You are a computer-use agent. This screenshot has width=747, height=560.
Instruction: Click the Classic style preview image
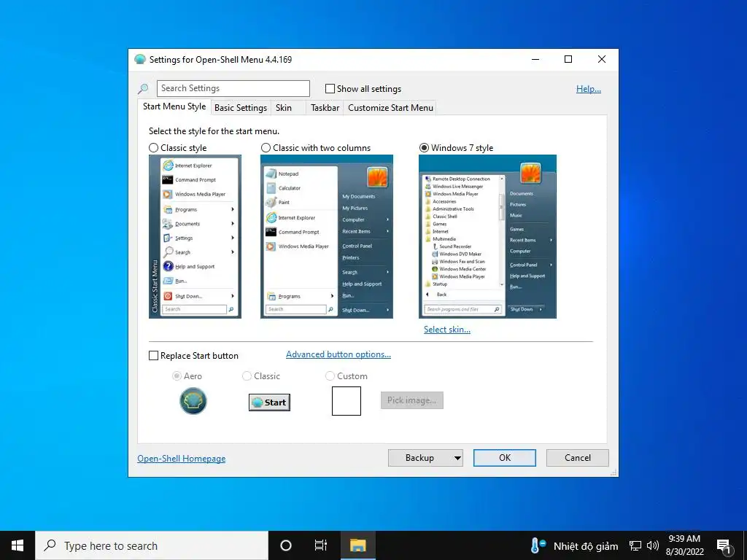coord(195,237)
